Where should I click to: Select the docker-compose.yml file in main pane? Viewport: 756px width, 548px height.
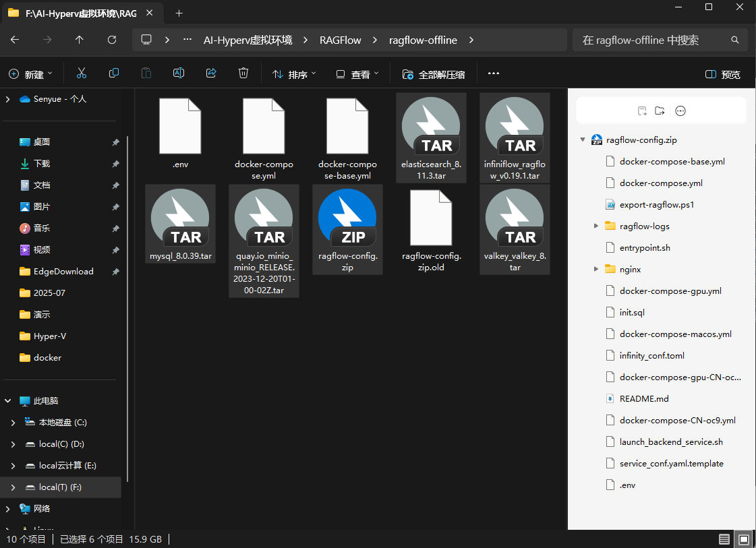[x=264, y=126]
